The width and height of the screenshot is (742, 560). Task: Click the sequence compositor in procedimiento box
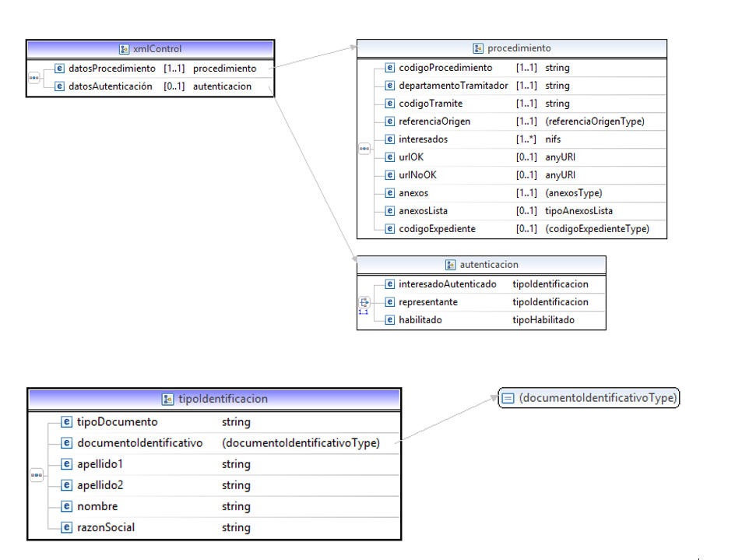364,149
